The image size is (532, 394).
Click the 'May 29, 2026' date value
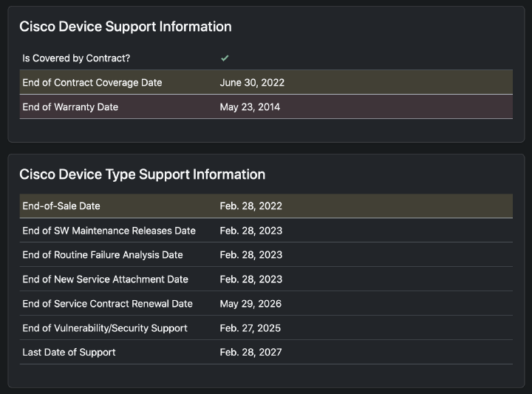coord(250,304)
